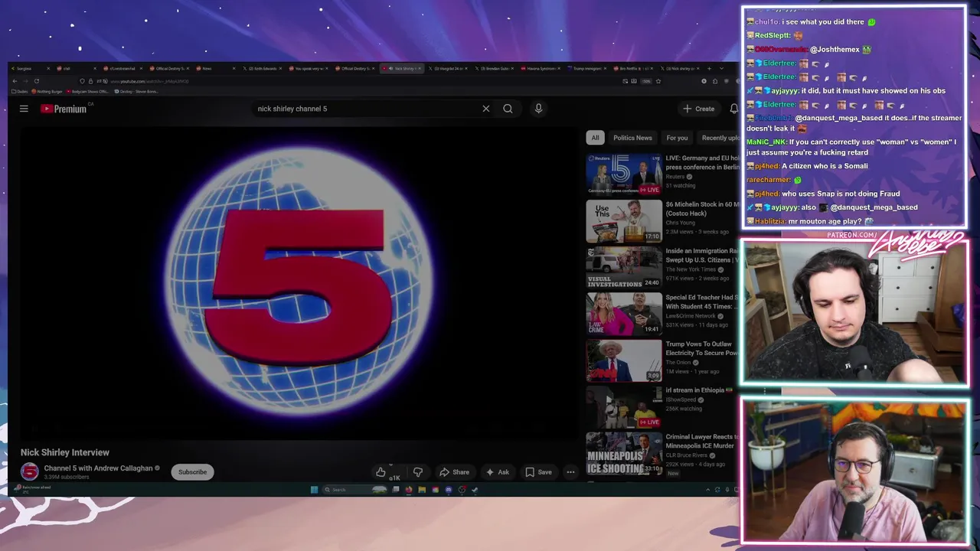Viewport: 980px width, 551px height.
Task: Open the YouTube notifications bell
Action: 733,109
